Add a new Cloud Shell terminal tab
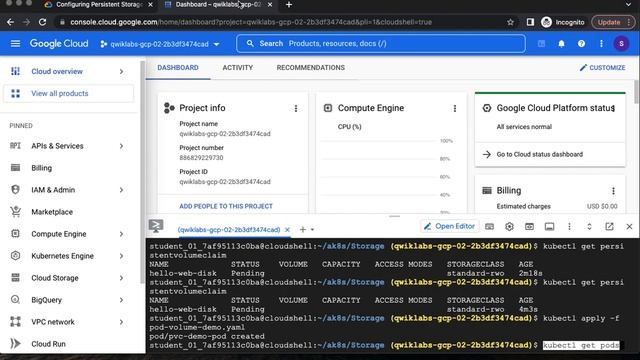Image resolution: width=640 pixels, height=360 pixels. pyautogui.click(x=302, y=230)
